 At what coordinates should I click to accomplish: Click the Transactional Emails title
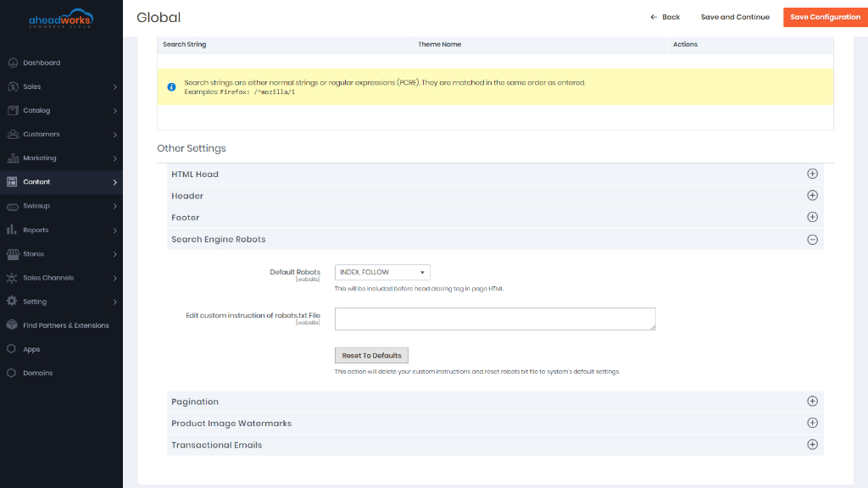(x=216, y=445)
